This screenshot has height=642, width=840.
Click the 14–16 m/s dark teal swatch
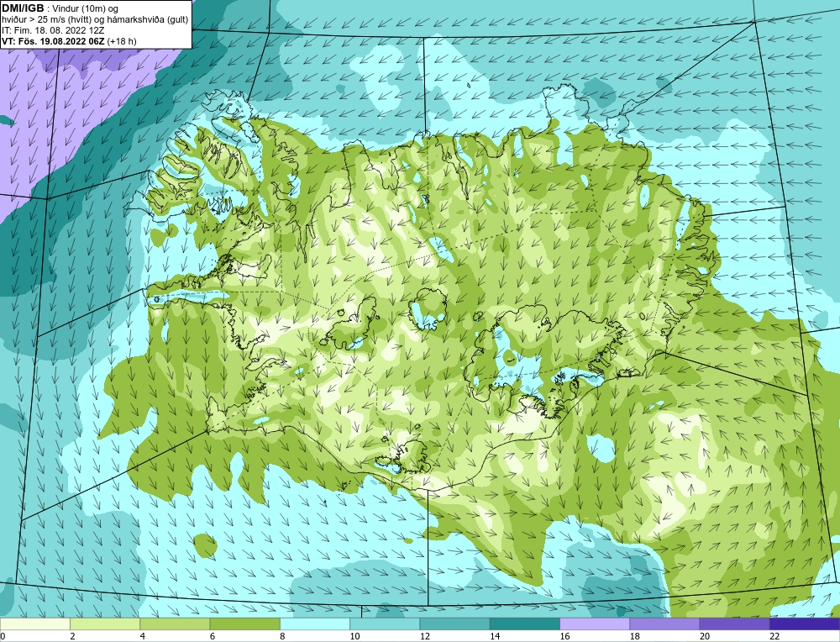(x=524, y=624)
